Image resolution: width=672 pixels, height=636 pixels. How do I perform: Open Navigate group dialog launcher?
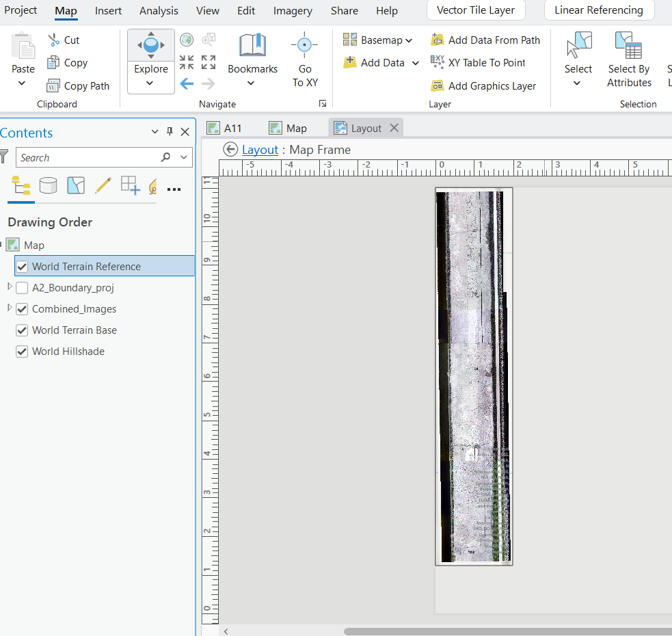click(x=323, y=103)
